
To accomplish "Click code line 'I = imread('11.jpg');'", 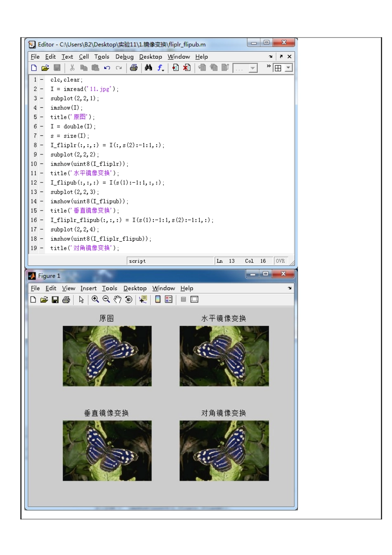I will click(84, 89).
